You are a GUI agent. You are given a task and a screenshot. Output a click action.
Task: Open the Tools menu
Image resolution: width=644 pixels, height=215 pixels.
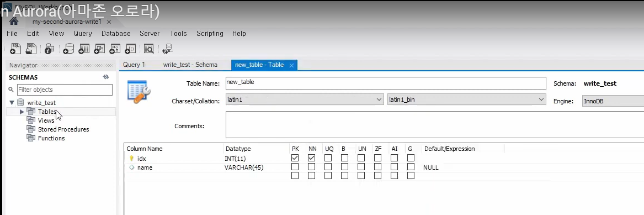click(x=178, y=34)
